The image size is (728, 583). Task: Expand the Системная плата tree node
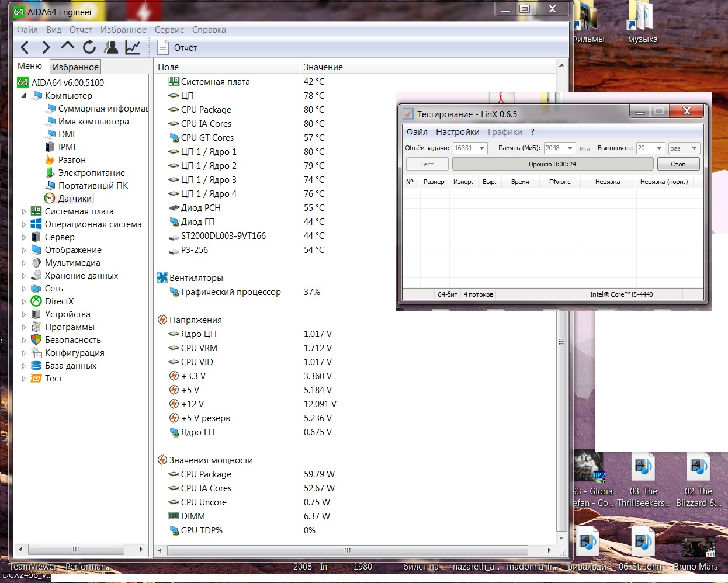[x=24, y=211]
